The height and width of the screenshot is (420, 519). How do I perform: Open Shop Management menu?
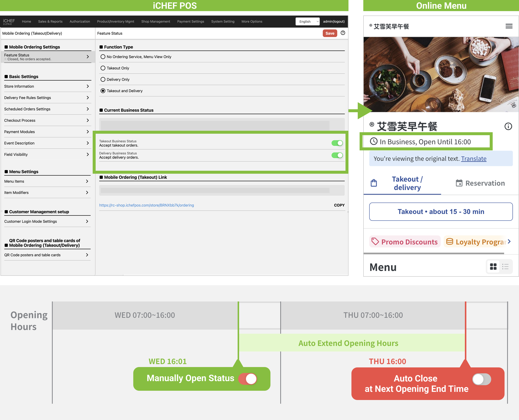coord(156,21)
